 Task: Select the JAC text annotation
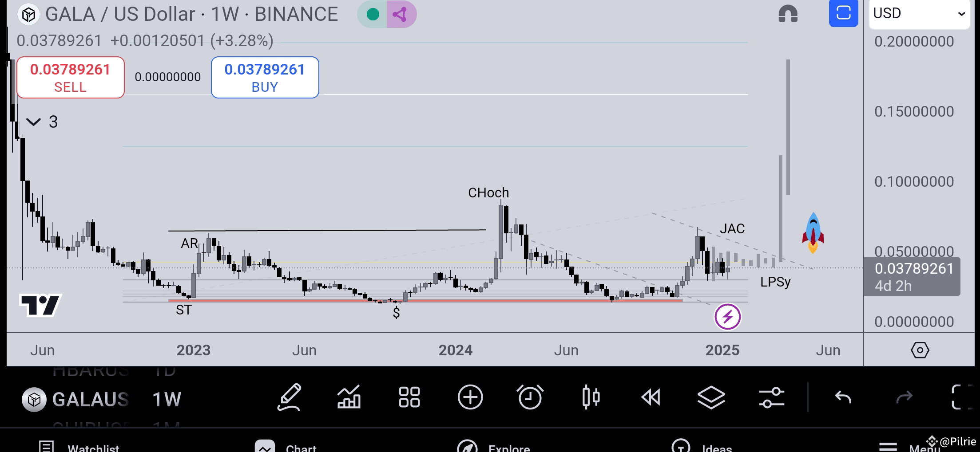coord(732,229)
